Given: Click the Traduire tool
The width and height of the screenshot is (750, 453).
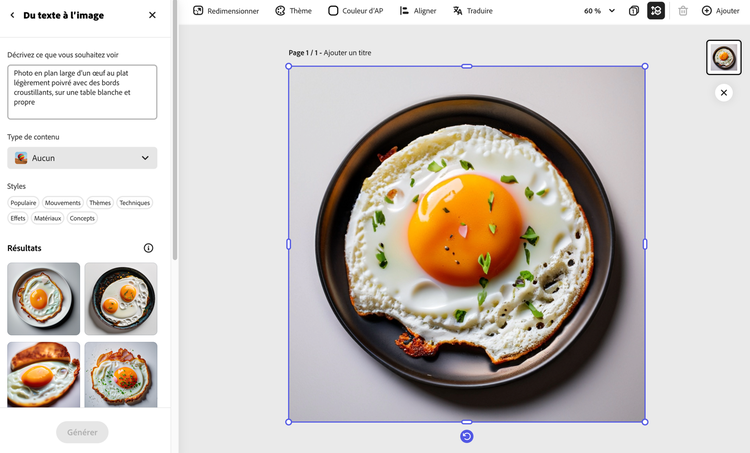Looking at the screenshot, I should point(473,11).
